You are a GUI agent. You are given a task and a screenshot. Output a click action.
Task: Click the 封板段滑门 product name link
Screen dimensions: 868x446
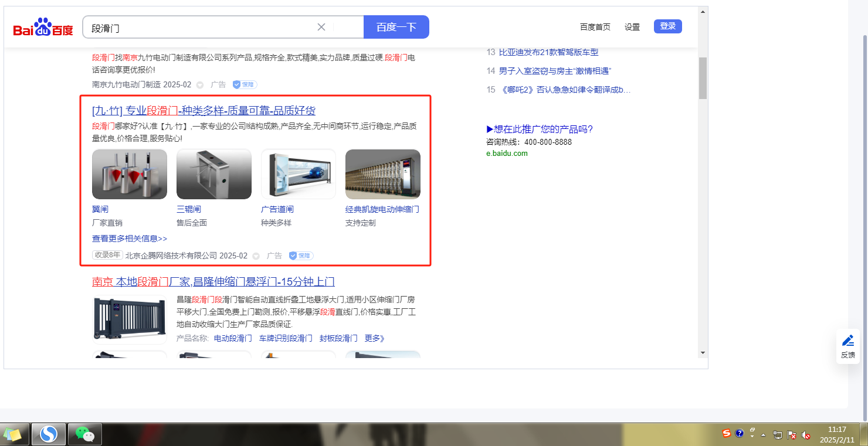coord(338,338)
